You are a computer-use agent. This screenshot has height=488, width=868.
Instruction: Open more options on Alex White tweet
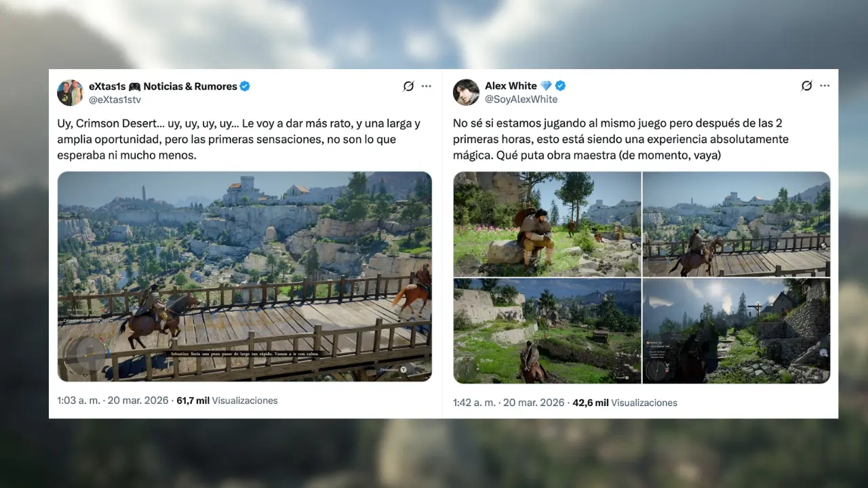[825, 85]
